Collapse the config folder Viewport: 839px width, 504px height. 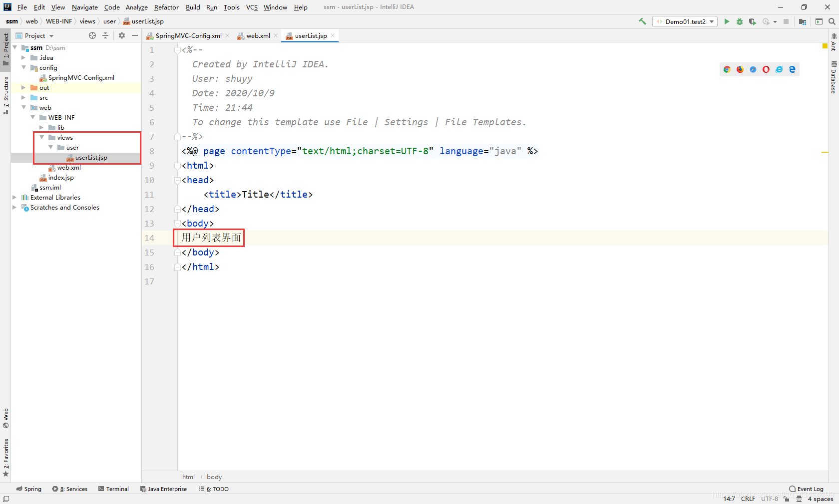pyautogui.click(x=23, y=67)
